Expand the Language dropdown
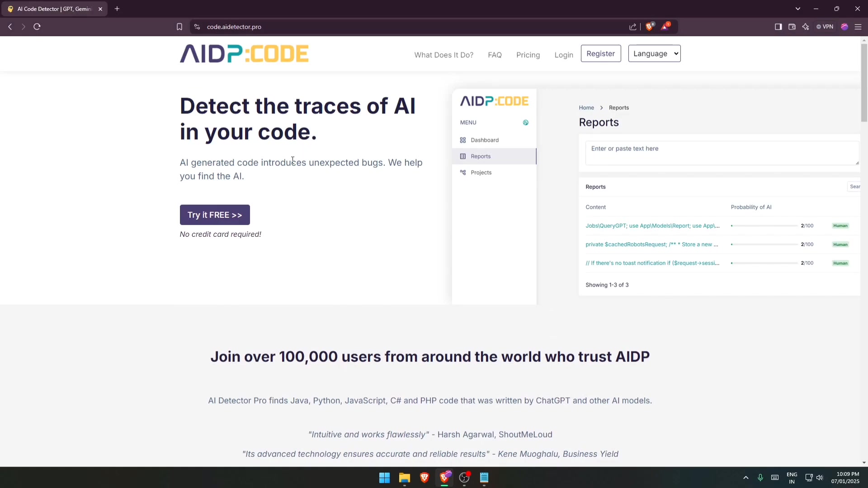This screenshot has width=868, height=488. tap(654, 53)
